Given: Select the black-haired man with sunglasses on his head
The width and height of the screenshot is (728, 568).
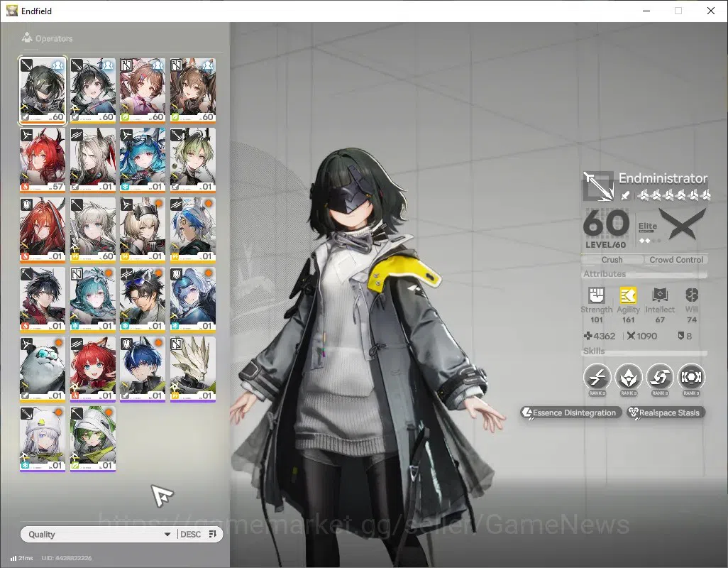Looking at the screenshot, I should pyautogui.click(x=143, y=300).
